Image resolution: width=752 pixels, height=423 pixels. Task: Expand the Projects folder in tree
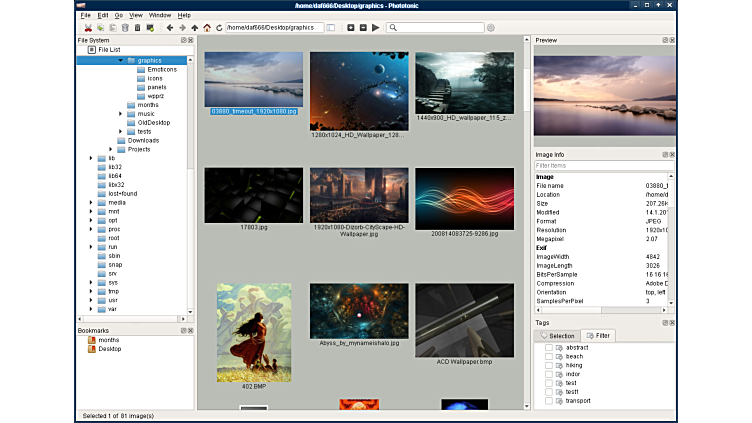(111, 149)
